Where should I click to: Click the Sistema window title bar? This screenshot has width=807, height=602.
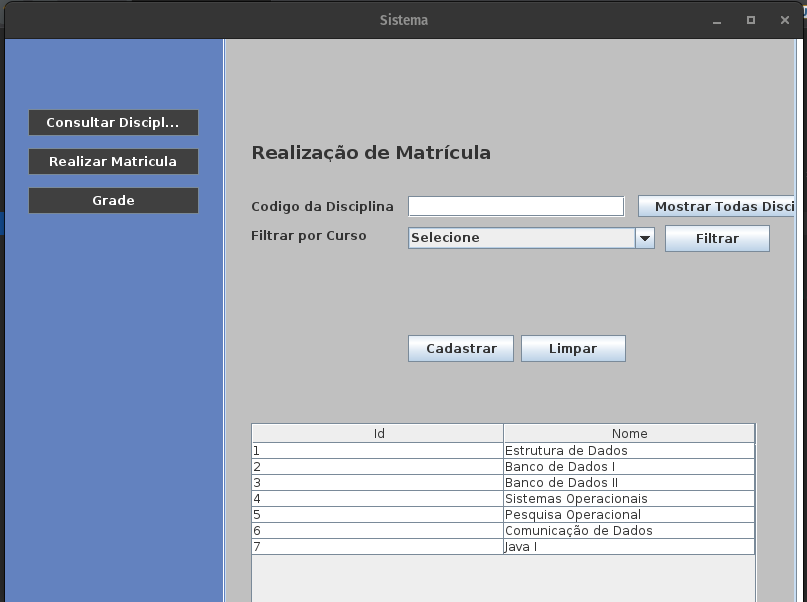click(403, 19)
